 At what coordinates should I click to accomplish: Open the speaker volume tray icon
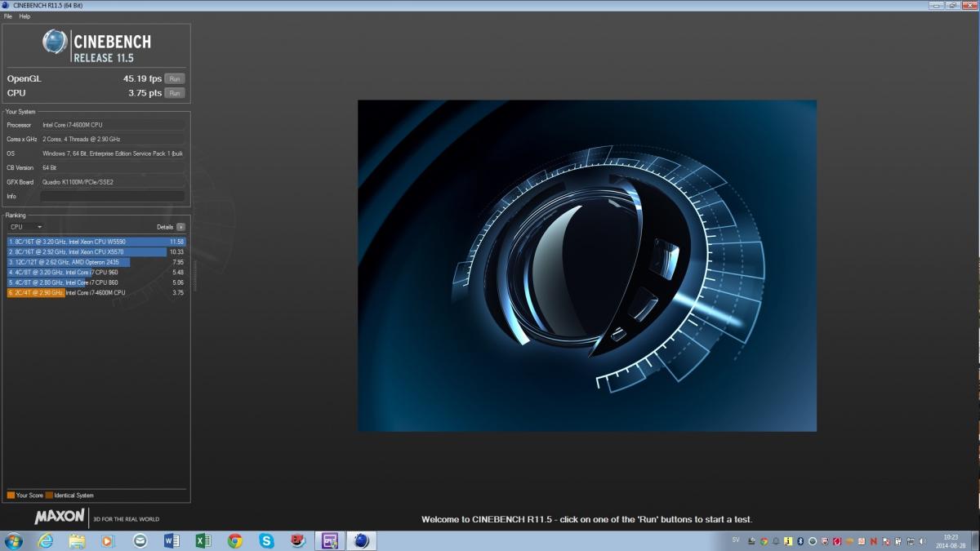(922, 541)
